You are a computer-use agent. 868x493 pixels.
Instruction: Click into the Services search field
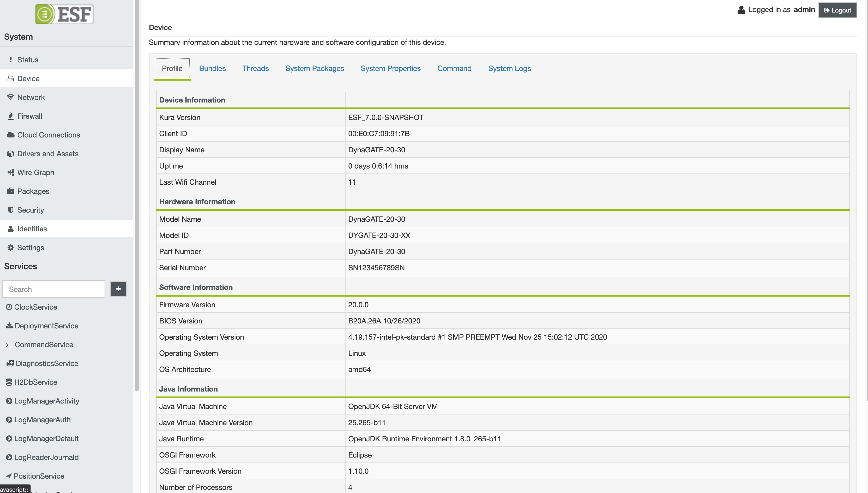(54, 289)
